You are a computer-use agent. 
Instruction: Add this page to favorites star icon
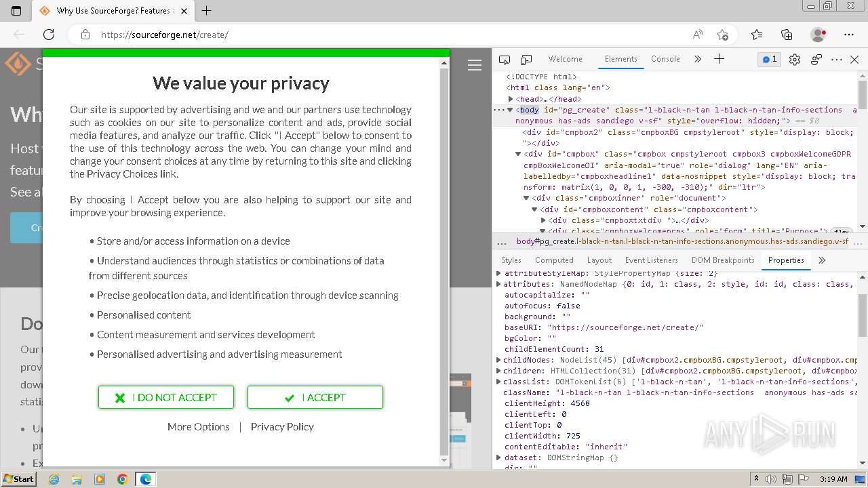coord(722,35)
